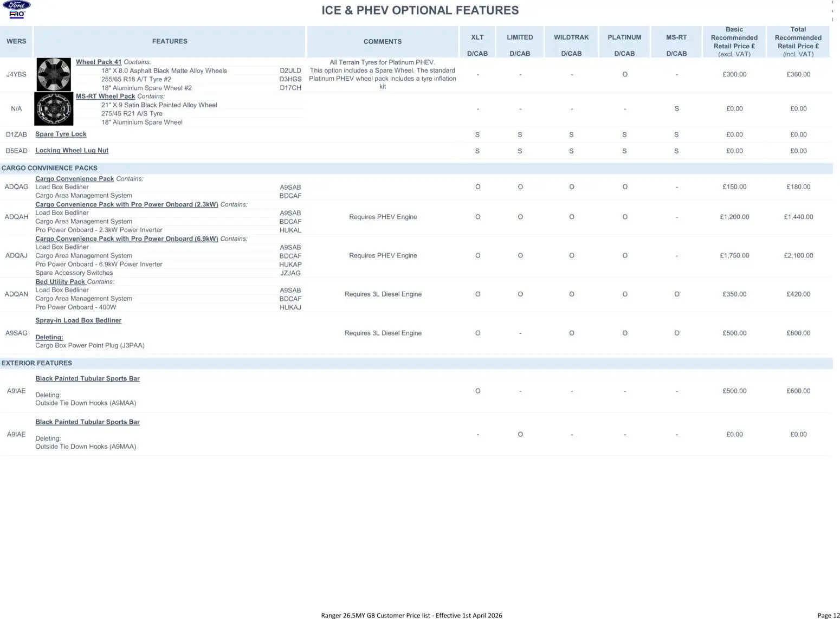This screenshot has width=840, height=619.
Task: Click the 'Pro Power Onboard - 400W' line
Action: 75,307
